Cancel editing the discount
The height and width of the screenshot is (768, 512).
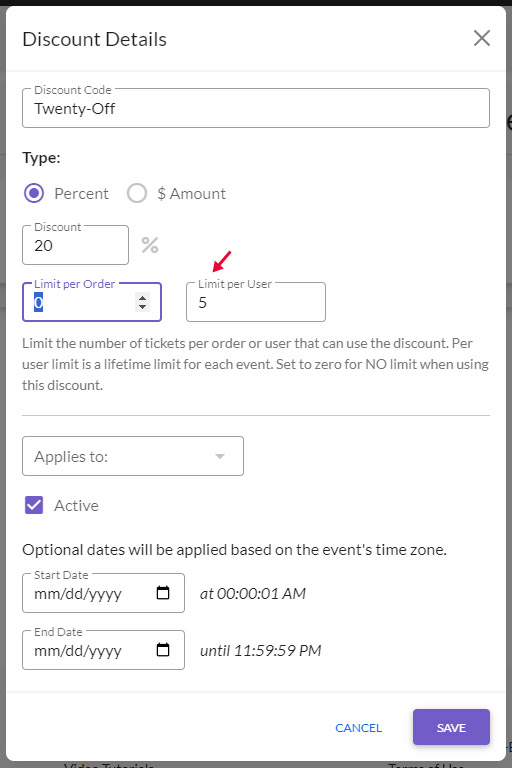pyautogui.click(x=358, y=728)
